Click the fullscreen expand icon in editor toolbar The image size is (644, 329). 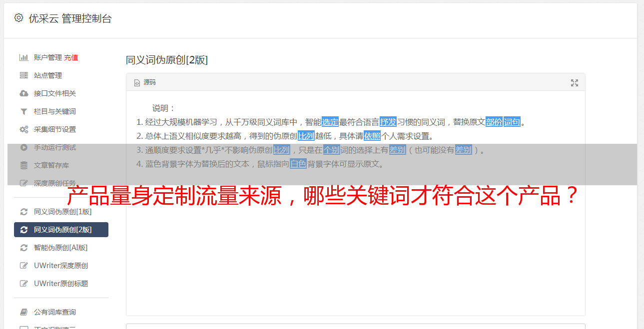pos(575,83)
